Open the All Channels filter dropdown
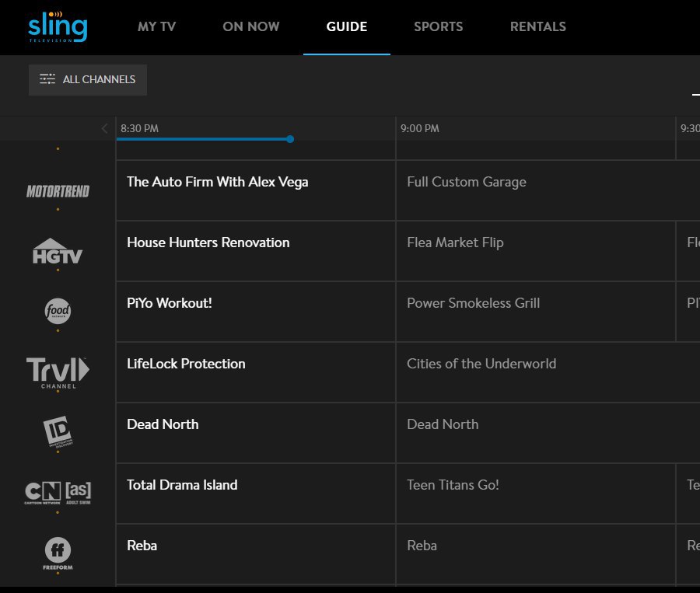Viewport: 700px width, 593px height. [x=88, y=79]
